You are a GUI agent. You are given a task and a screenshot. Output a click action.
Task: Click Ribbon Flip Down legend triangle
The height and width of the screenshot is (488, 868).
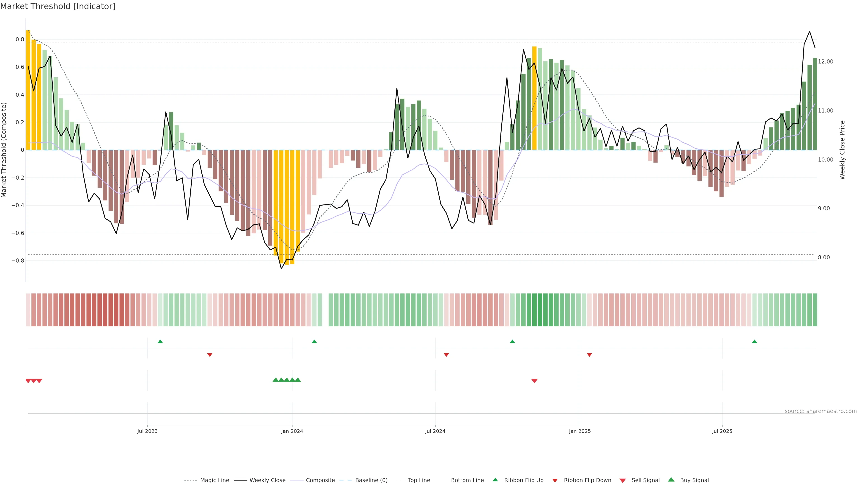coord(555,481)
